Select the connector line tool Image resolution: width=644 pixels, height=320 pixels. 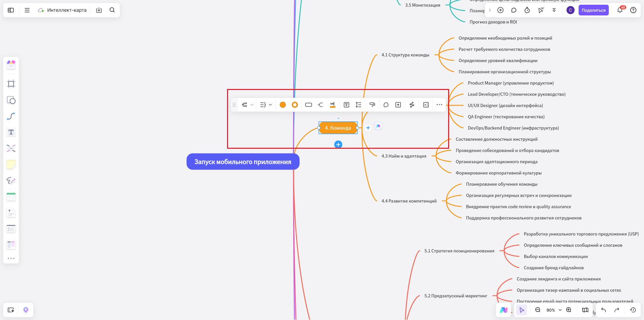point(11,116)
